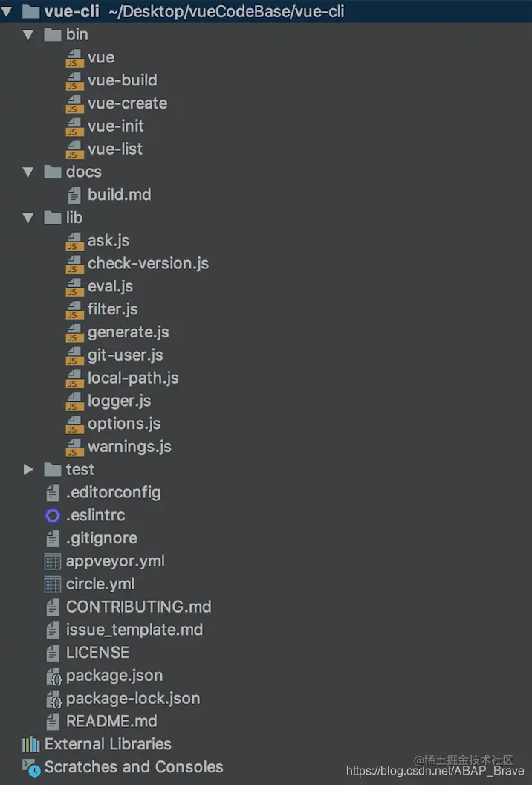The width and height of the screenshot is (532, 785).
Task: Select the vue-create file name
Action: tap(128, 103)
